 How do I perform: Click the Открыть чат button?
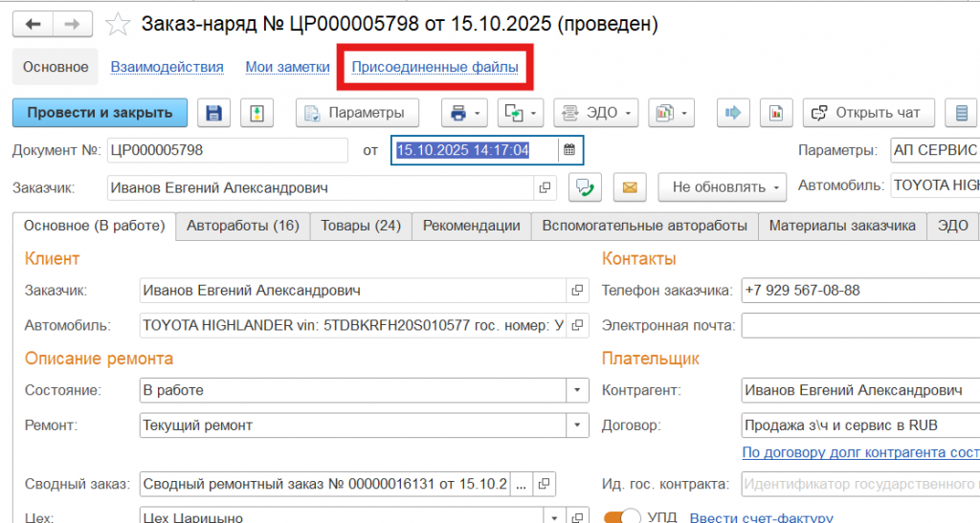tap(868, 113)
